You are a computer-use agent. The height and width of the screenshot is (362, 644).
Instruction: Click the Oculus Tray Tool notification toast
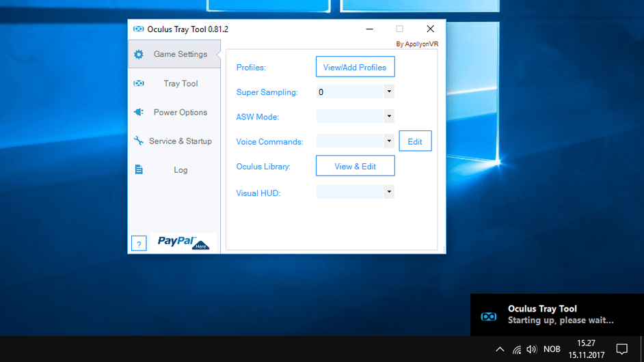557,315
